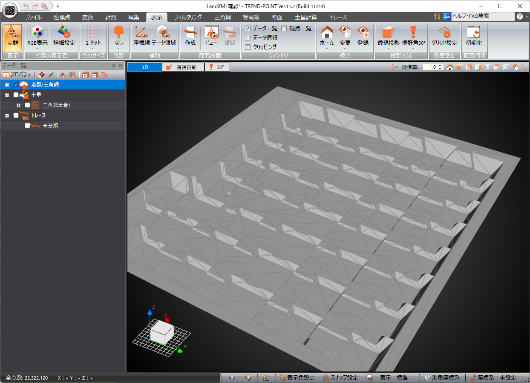The height and width of the screenshot is (383, 530).
Task: Click the orange sliders icon beside help search
Action: coord(437,16)
